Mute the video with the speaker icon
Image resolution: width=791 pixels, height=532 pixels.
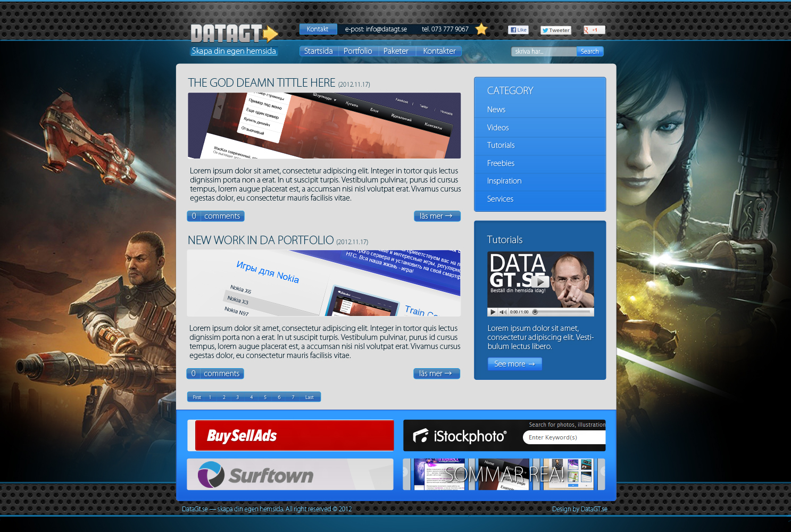(x=503, y=312)
